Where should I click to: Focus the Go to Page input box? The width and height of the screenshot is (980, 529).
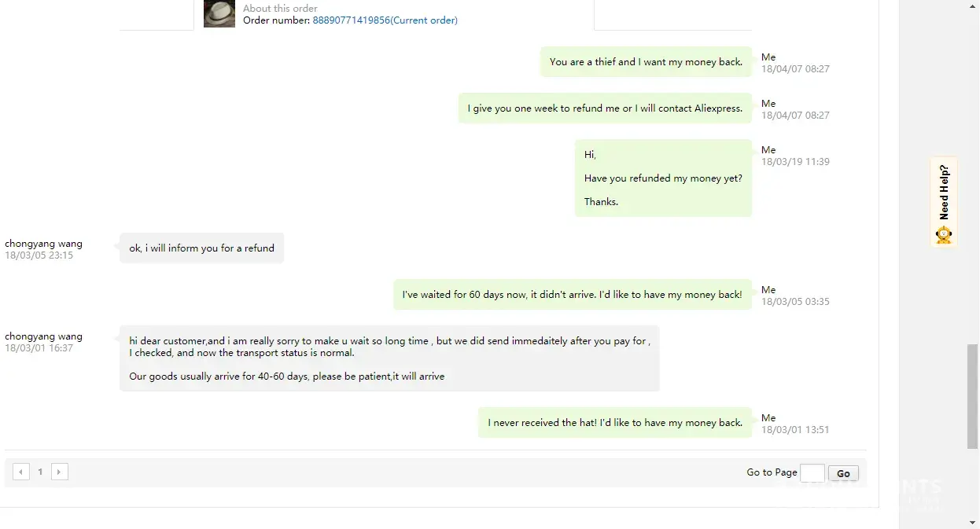tap(812, 473)
